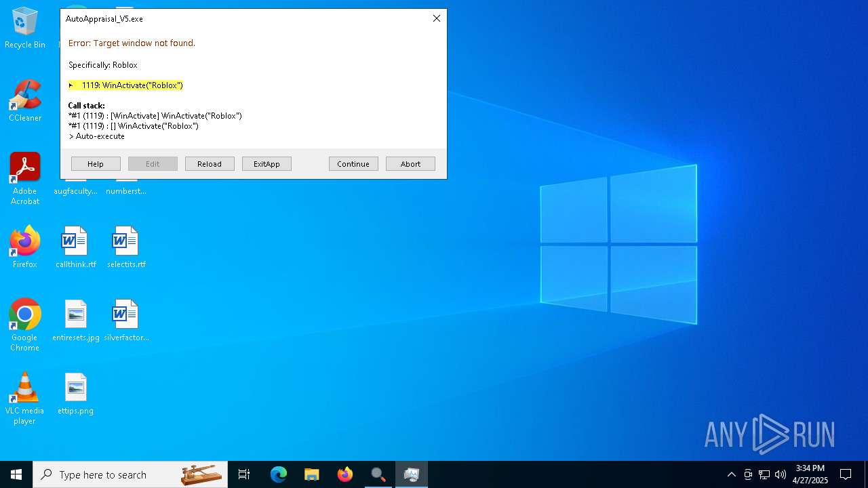868x488 pixels.
Task: Open Task View in the taskbar
Action: 244,474
